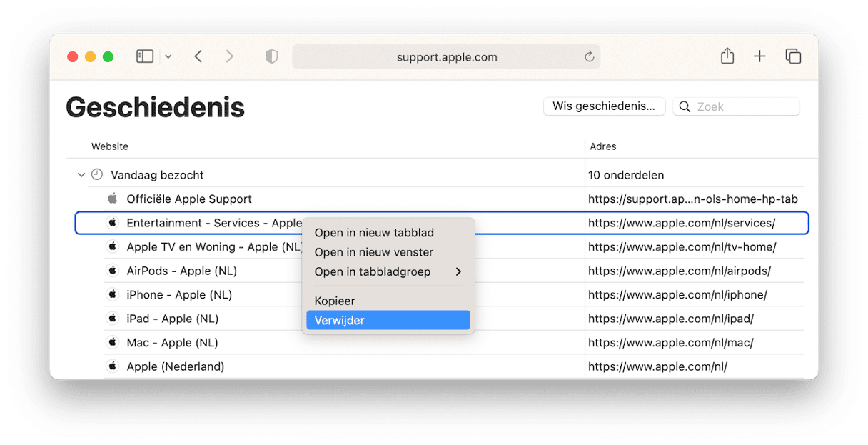
Task: Collapse the Vandaag bezocht group
Action: tap(81, 175)
